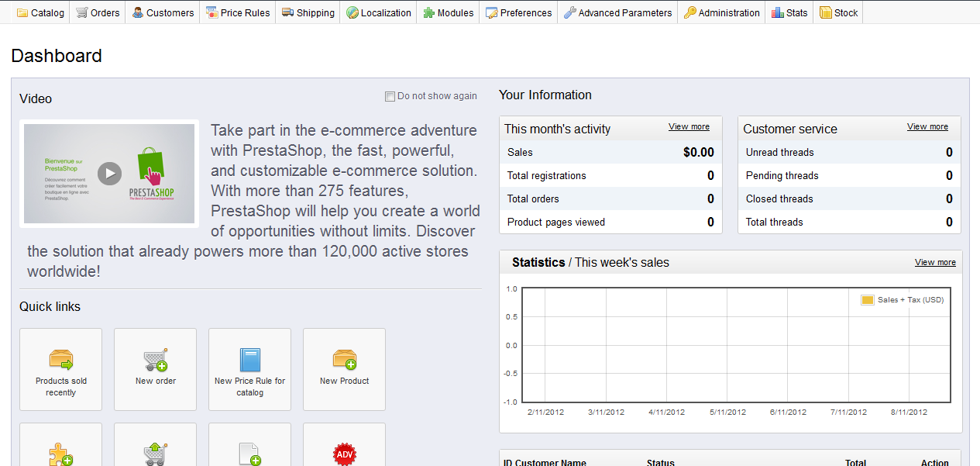
Task: Click the New order cart icon
Action: (156, 360)
